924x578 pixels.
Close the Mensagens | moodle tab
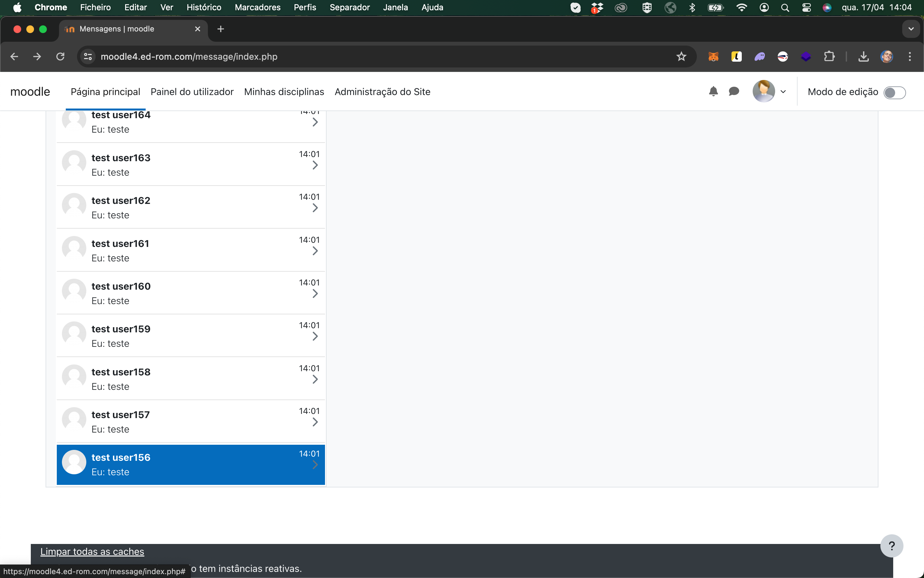[x=197, y=29]
